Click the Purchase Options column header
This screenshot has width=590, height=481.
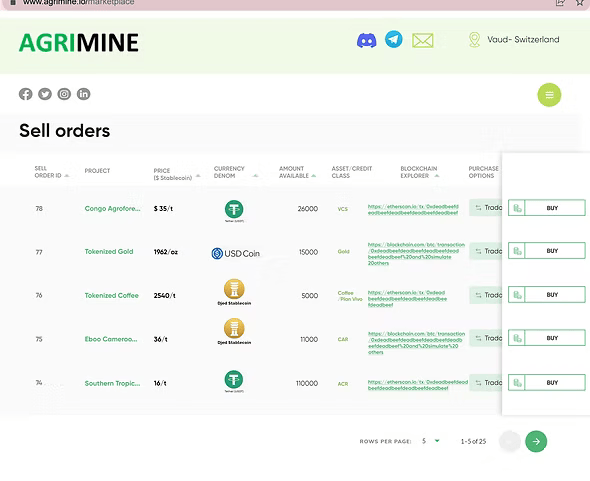[483, 172]
